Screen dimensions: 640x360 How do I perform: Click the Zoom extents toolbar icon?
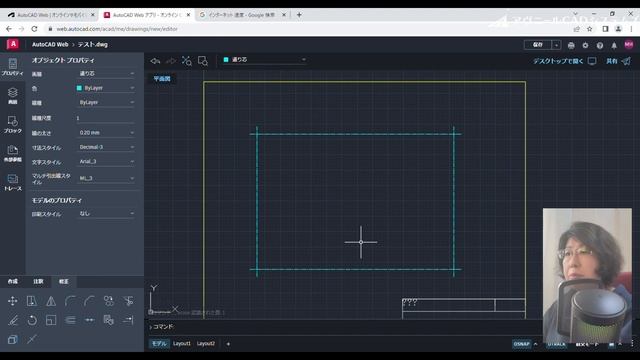(187, 61)
